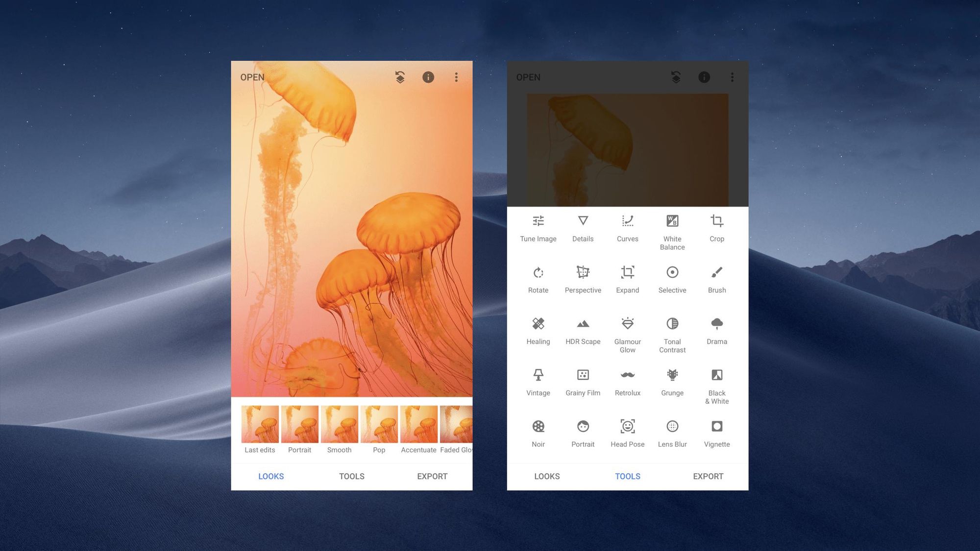Expand the White Balance tool options
This screenshot has width=980, height=551.
coord(672,231)
